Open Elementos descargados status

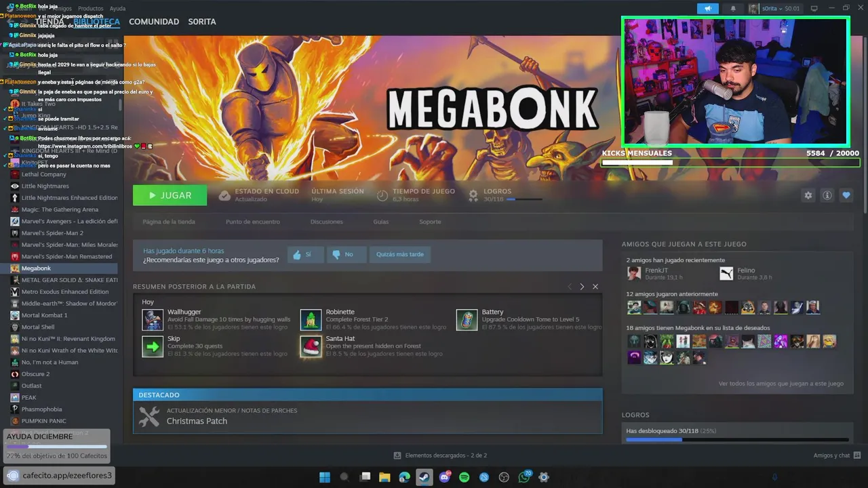440,455
